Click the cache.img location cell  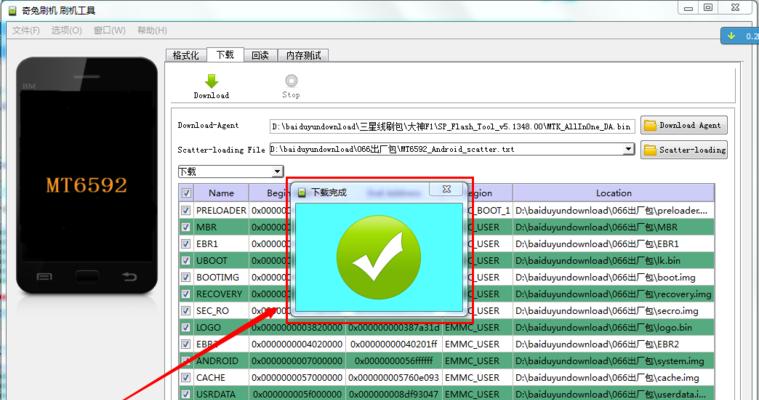[x=613, y=377]
